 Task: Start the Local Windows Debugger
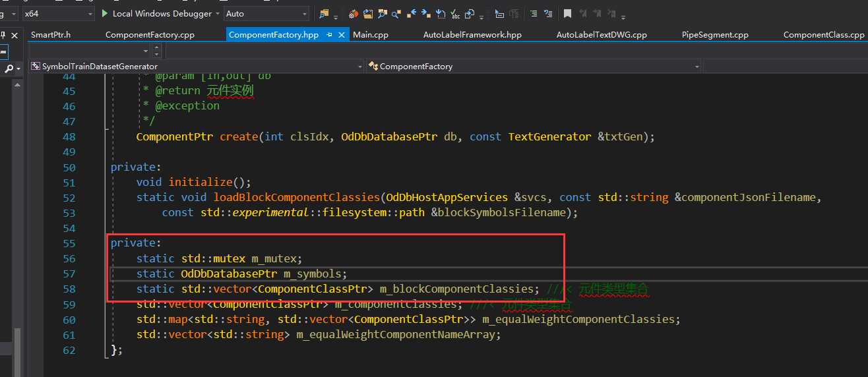[156, 13]
